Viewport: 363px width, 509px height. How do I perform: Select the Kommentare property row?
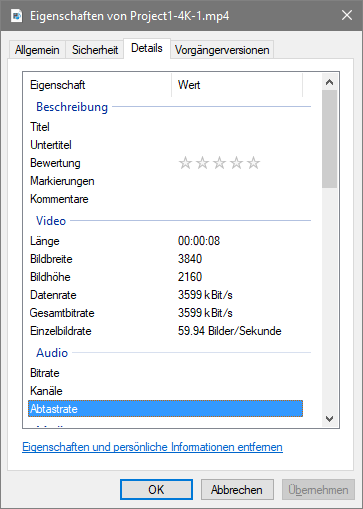click(165, 199)
